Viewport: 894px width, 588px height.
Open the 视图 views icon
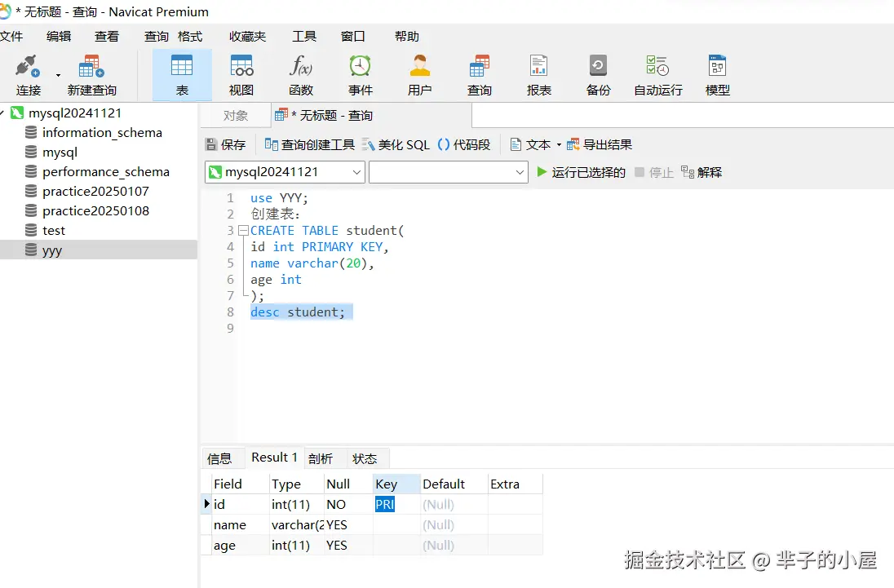(241, 75)
